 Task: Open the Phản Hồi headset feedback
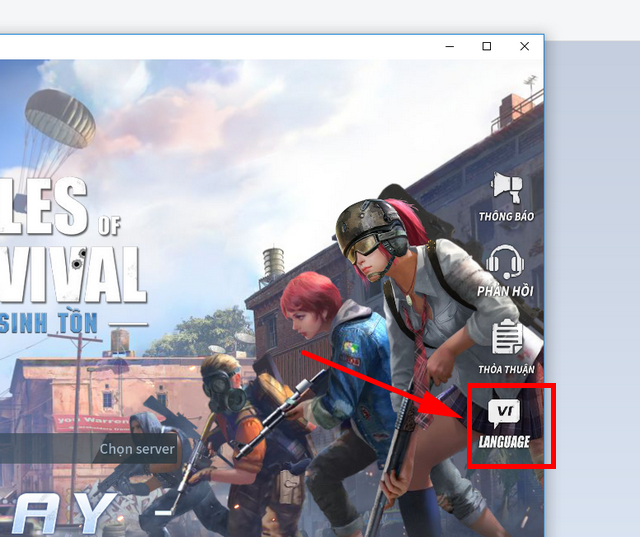(505, 271)
